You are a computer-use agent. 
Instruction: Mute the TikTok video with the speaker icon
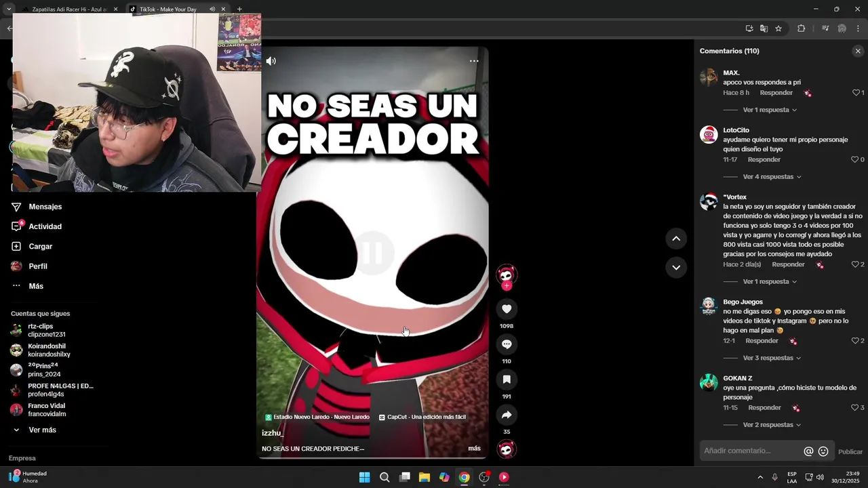(271, 61)
